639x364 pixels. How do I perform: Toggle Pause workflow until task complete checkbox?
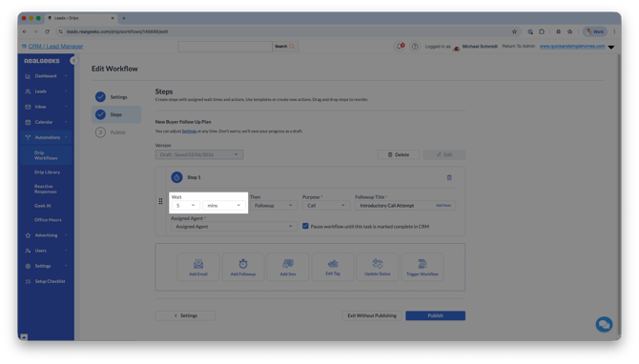pos(305,226)
